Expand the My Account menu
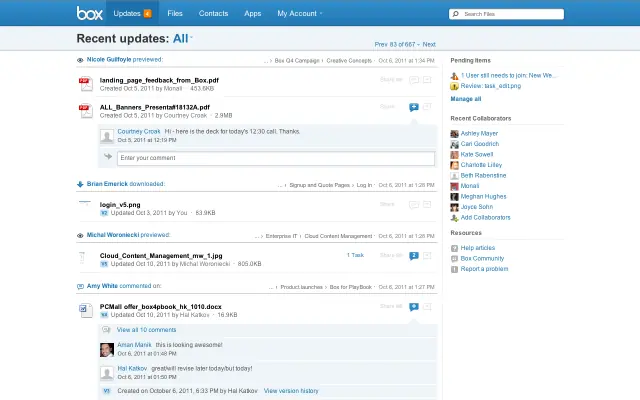Viewport: 640px width, 400px height. 300,13
